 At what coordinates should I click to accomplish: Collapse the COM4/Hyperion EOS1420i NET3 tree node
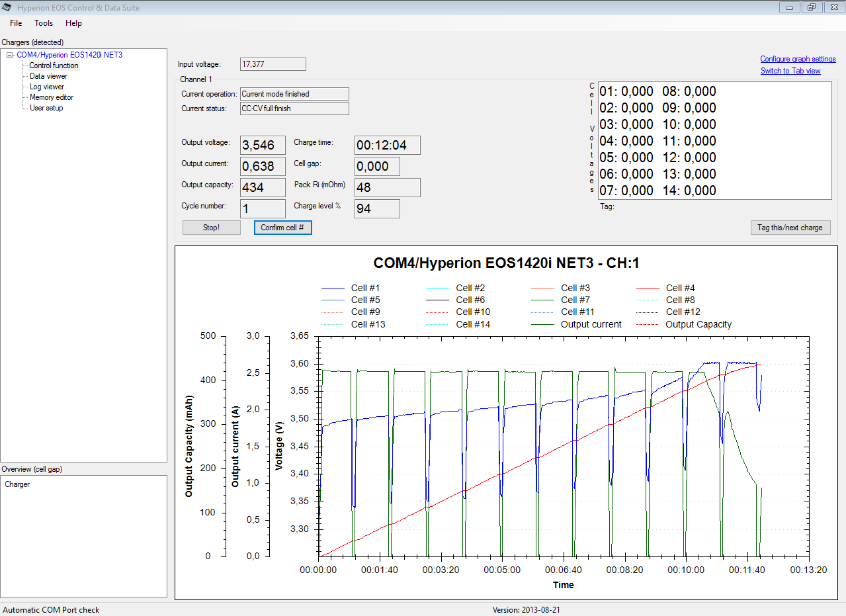click(x=10, y=56)
